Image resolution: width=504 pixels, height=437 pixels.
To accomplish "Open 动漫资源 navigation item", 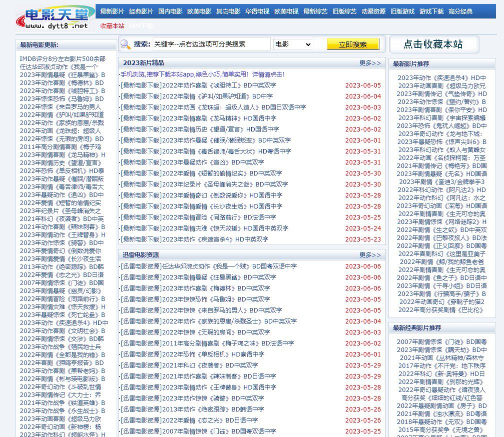I will click(x=373, y=11).
